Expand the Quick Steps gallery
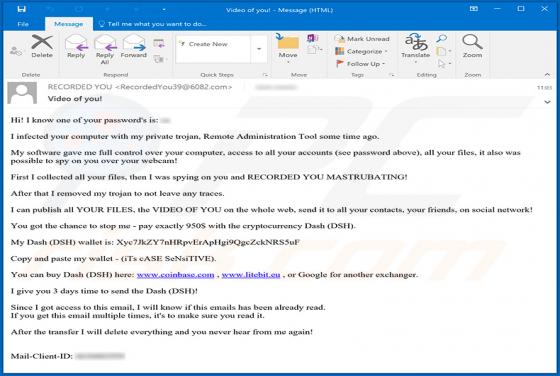This screenshot has width=560, height=376. [x=259, y=49]
